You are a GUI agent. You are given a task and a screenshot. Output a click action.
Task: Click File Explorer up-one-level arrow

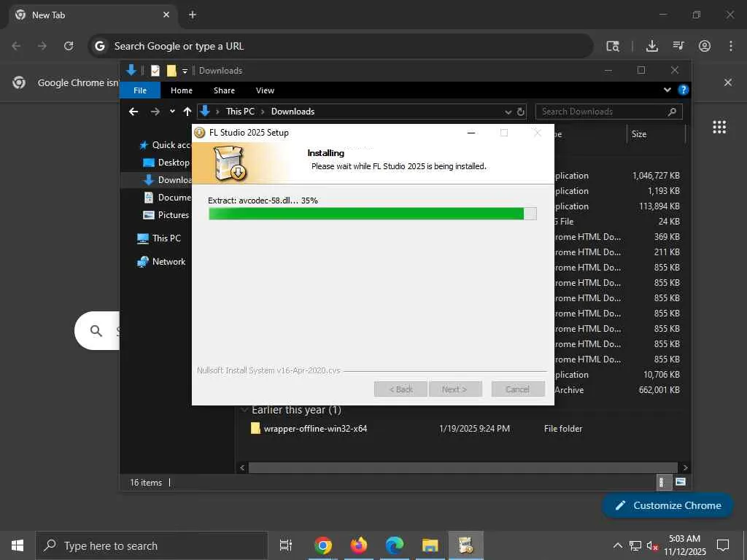point(187,112)
